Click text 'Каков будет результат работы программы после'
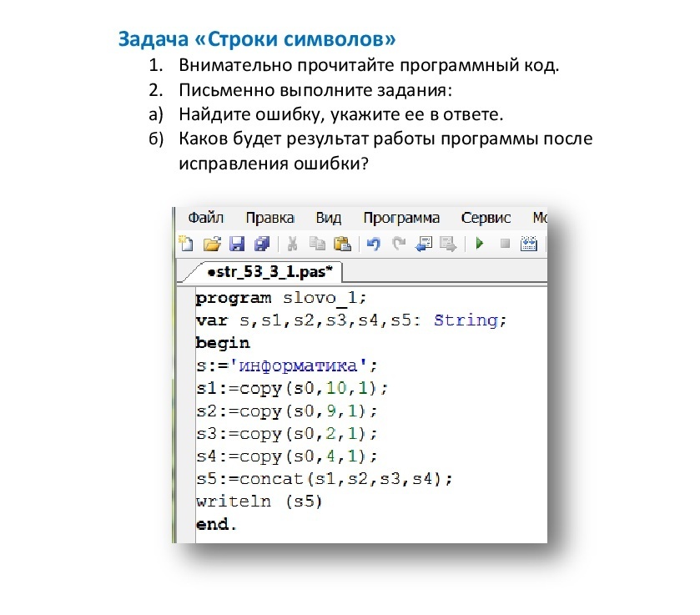700x615 pixels. pyautogui.click(x=385, y=139)
